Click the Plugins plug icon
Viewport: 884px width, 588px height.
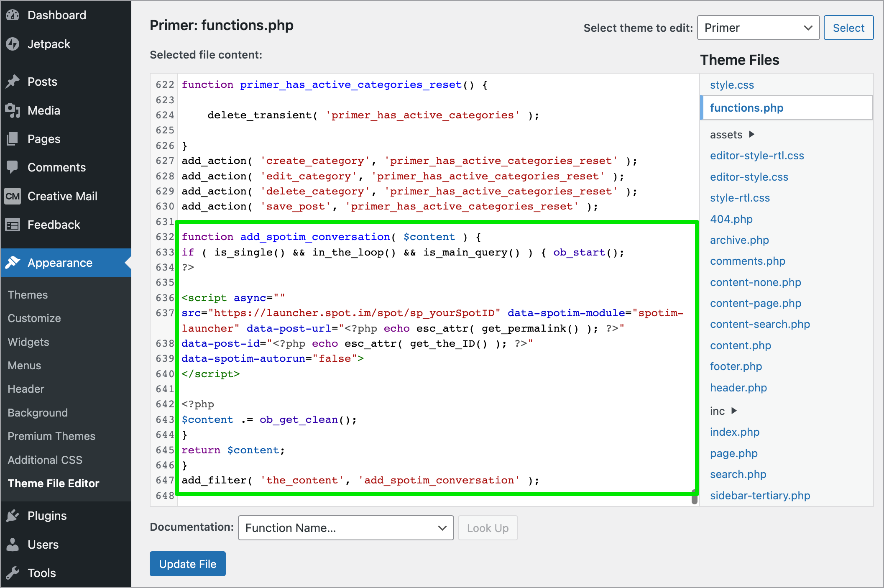13,516
